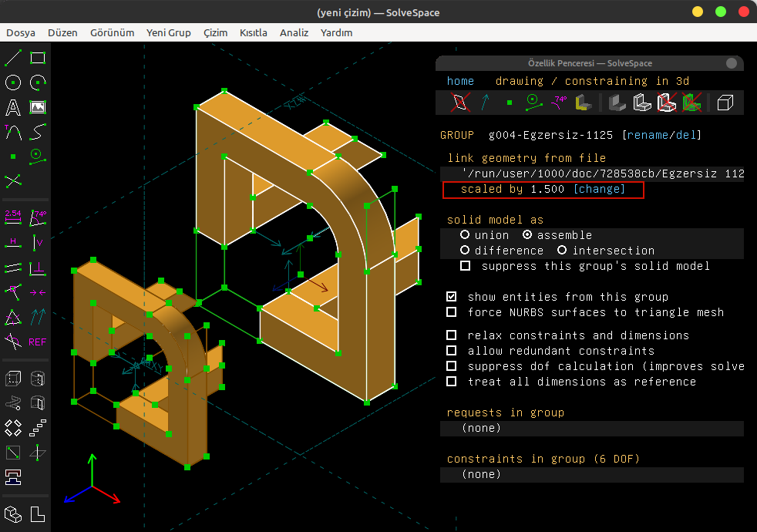Click the del link for the group

click(685, 135)
